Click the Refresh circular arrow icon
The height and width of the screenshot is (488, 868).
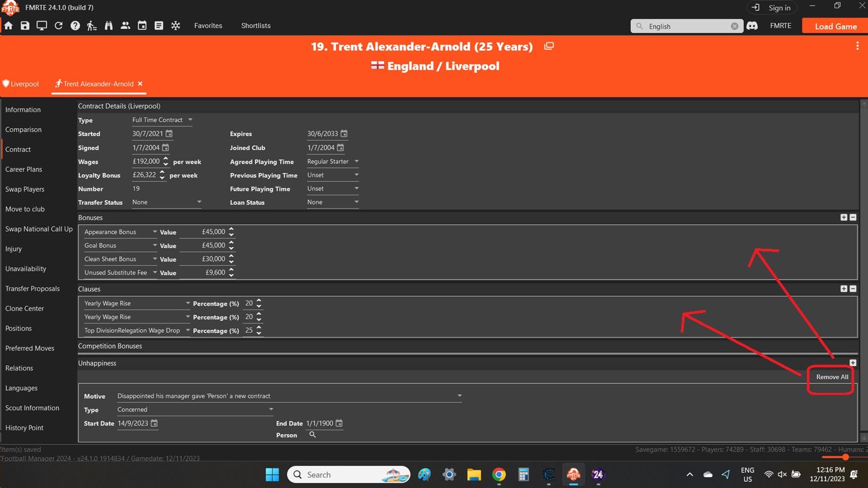point(59,26)
